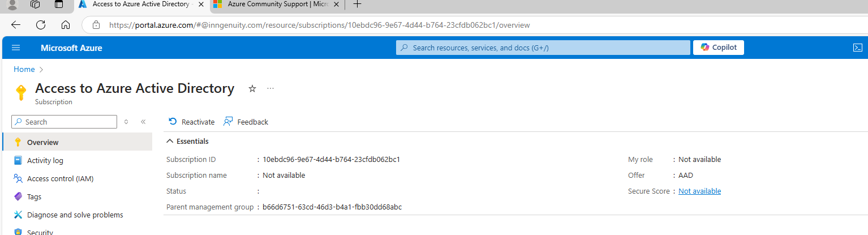
Task: Click the subscription key icon beside title
Action: pyautogui.click(x=21, y=93)
